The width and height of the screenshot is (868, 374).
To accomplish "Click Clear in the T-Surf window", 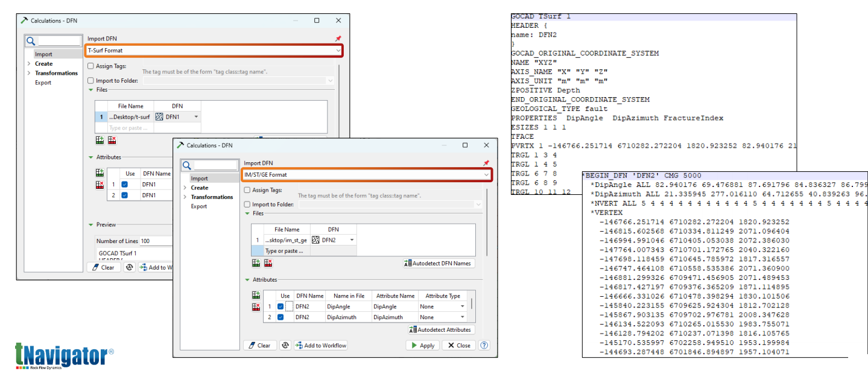I will point(103,267).
